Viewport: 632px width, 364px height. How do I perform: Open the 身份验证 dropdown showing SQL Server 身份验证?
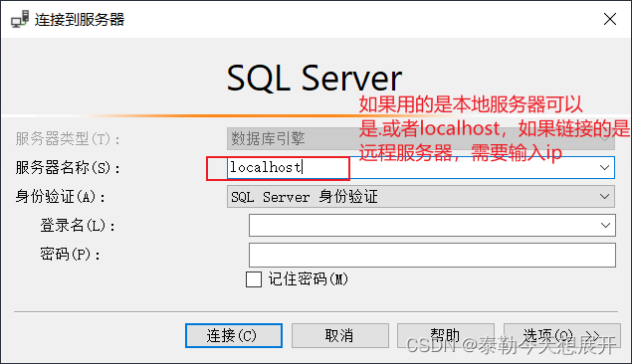coord(421,197)
